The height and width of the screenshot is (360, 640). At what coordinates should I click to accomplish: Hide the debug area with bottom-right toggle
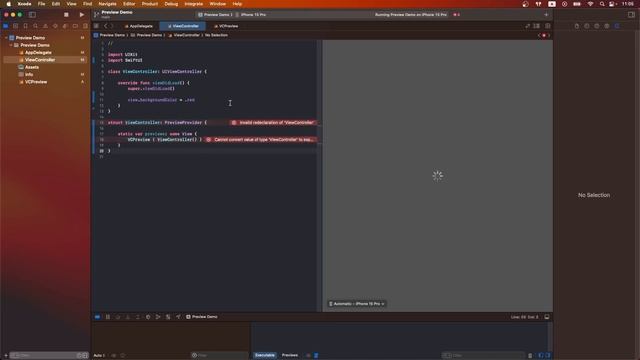tap(547, 317)
